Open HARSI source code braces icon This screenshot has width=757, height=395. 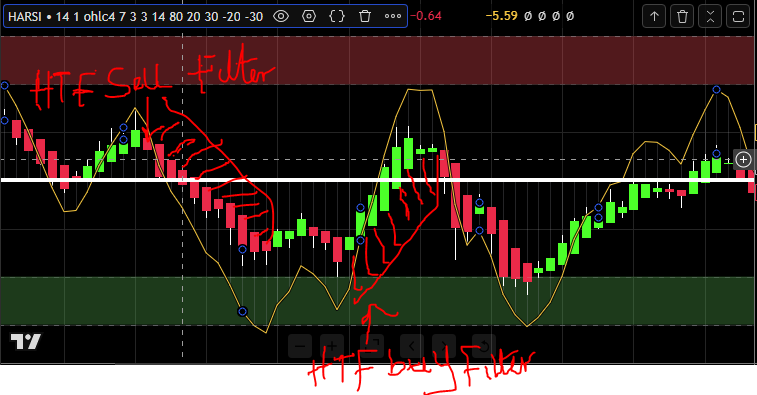click(x=337, y=16)
